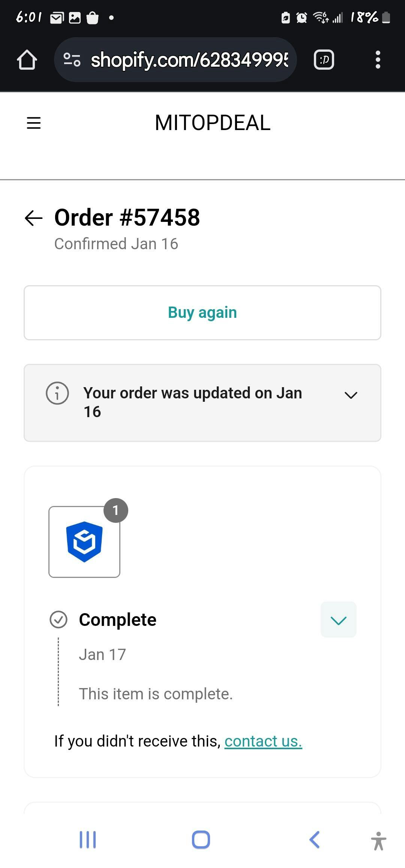
Task: Tap the item quantity badge
Action: [116, 510]
